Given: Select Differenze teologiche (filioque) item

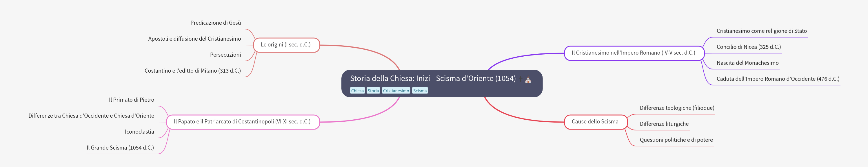Looking at the screenshot, I should (x=677, y=108).
